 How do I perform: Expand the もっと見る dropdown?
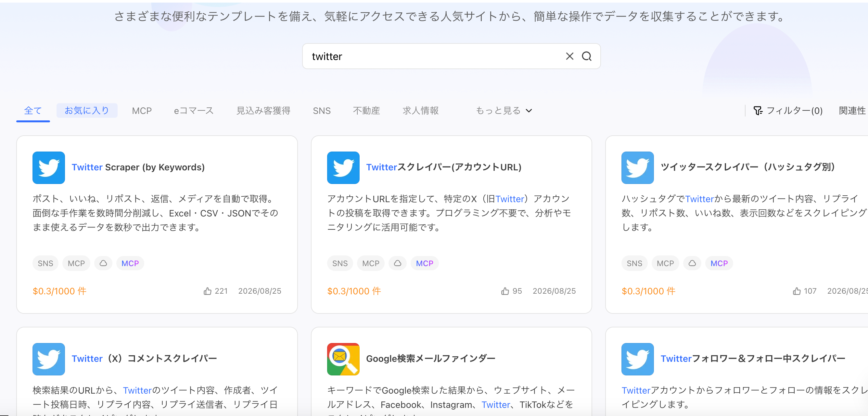point(504,110)
